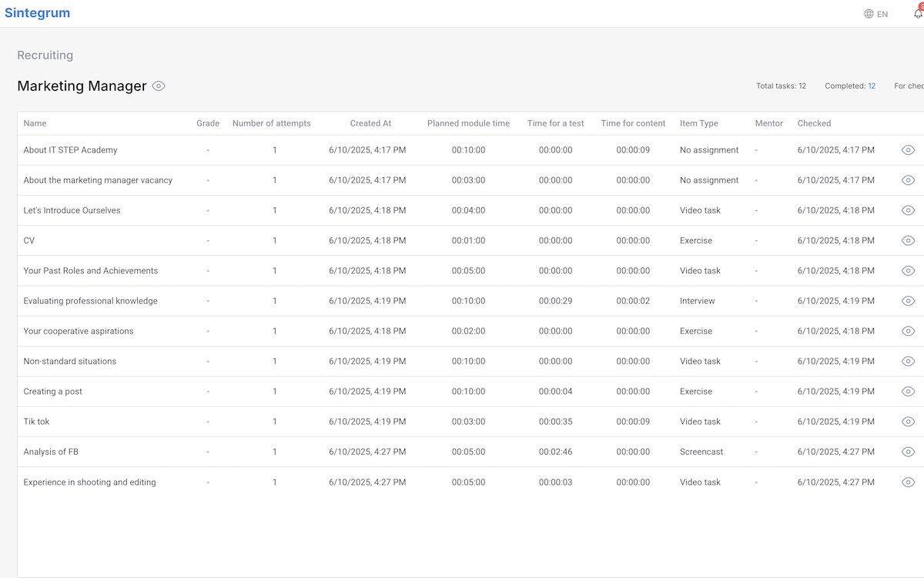This screenshot has height=578, width=924.
Task: Click eye icon for Non-standard situations row
Action: point(908,361)
